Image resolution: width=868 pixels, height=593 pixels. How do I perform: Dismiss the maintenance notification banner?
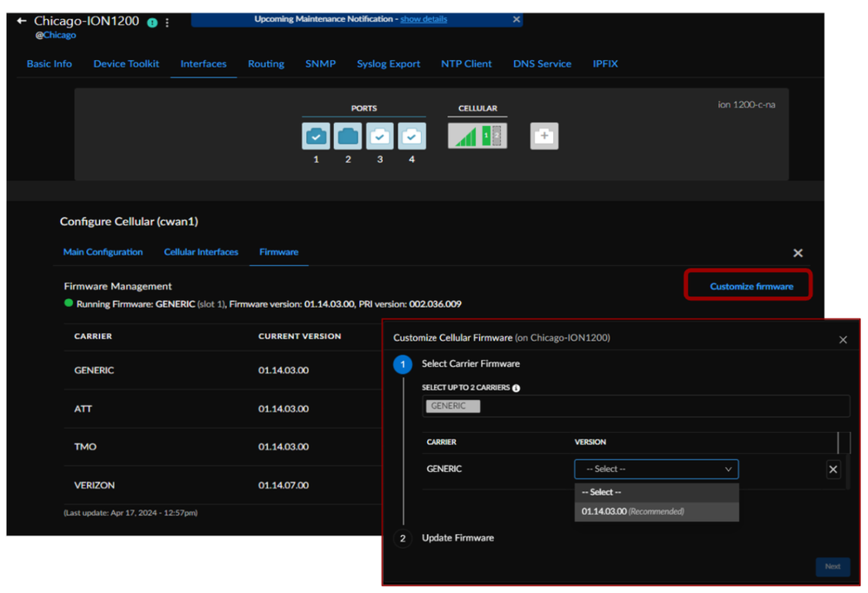(x=516, y=19)
